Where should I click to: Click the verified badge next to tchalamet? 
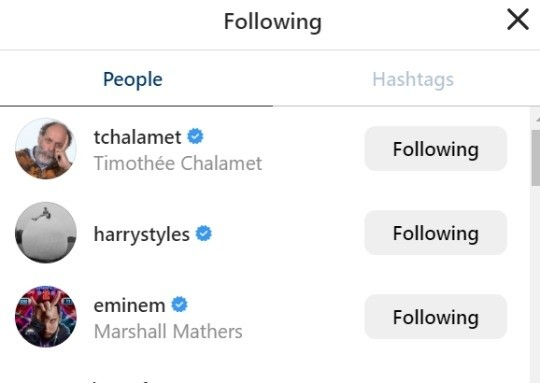[x=195, y=136]
